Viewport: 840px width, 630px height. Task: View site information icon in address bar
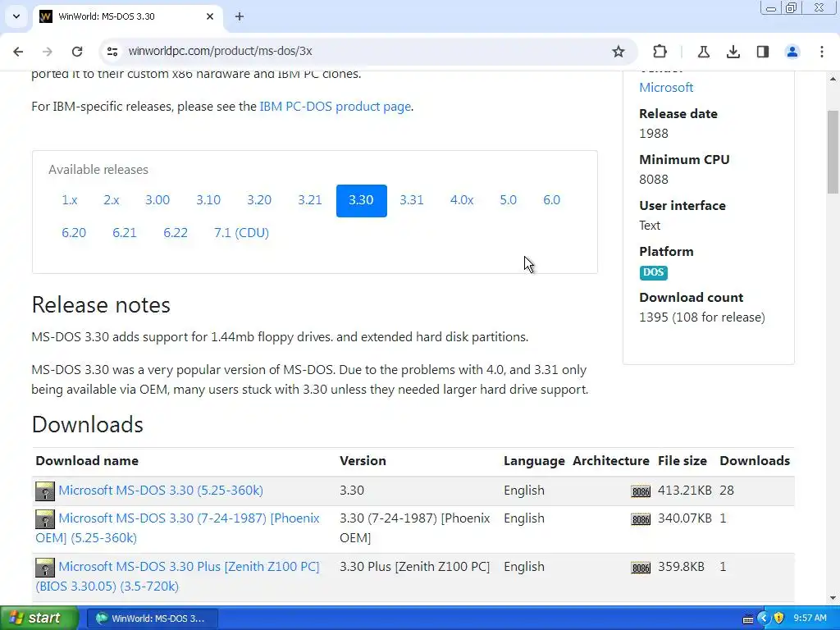(x=112, y=52)
